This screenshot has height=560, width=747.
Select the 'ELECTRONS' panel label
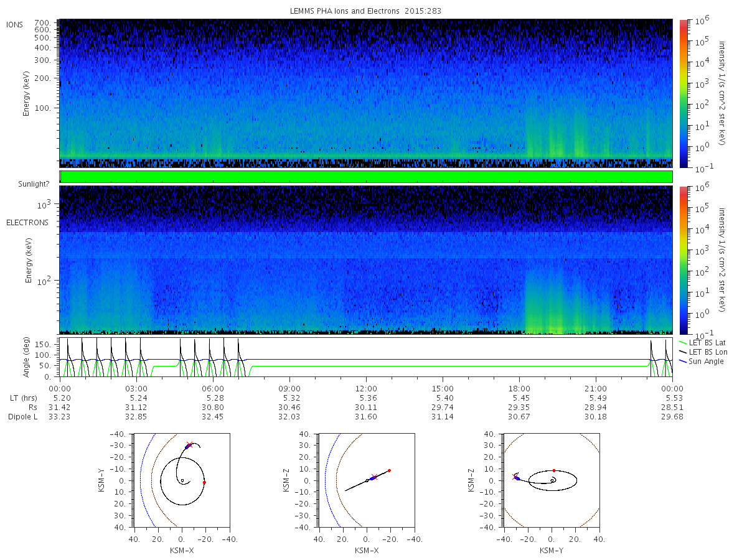[x=27, y=222]
